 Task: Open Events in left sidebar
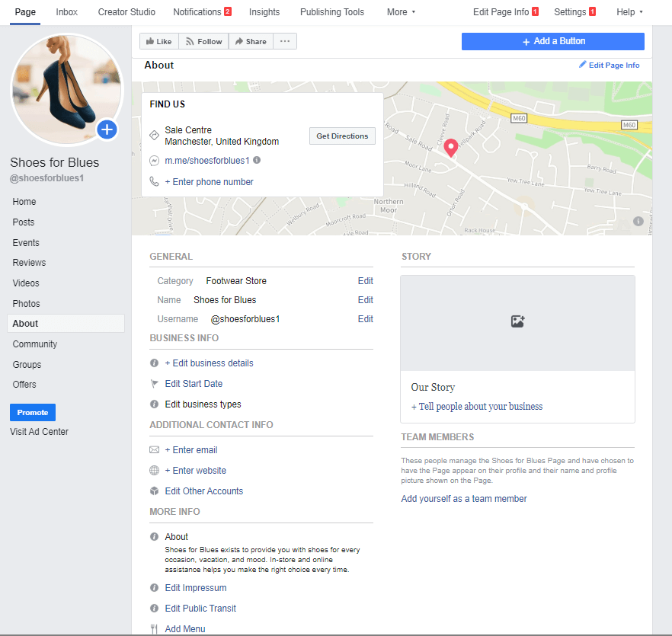[26, 242]
